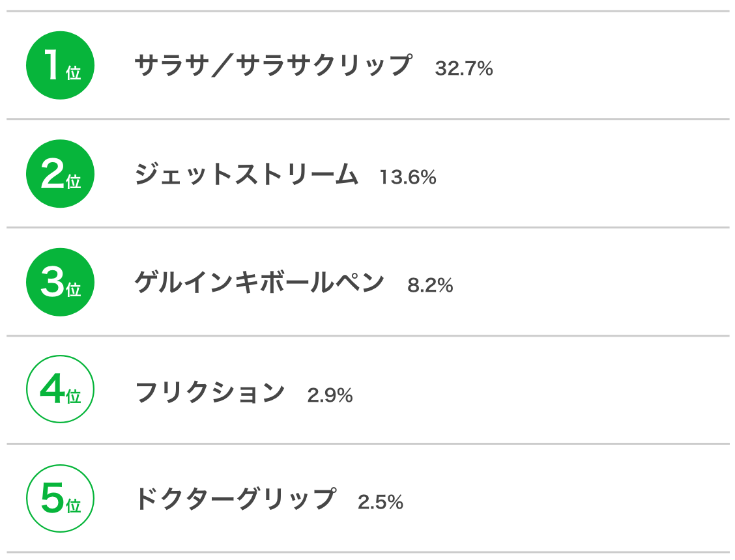
Task: Click the 位 character in first badge
Action: pyautogui.click(x=74, y=73)
